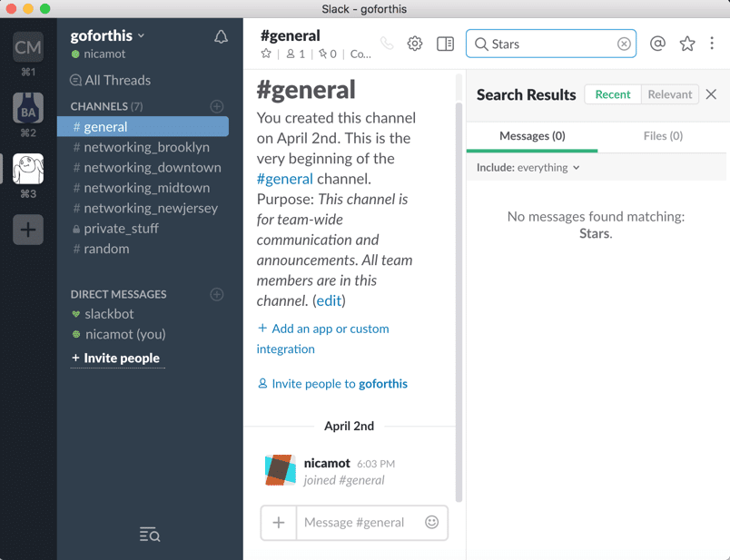The image size is (730, 560).
Task: Star the #general channel
Action: (266, 54)
